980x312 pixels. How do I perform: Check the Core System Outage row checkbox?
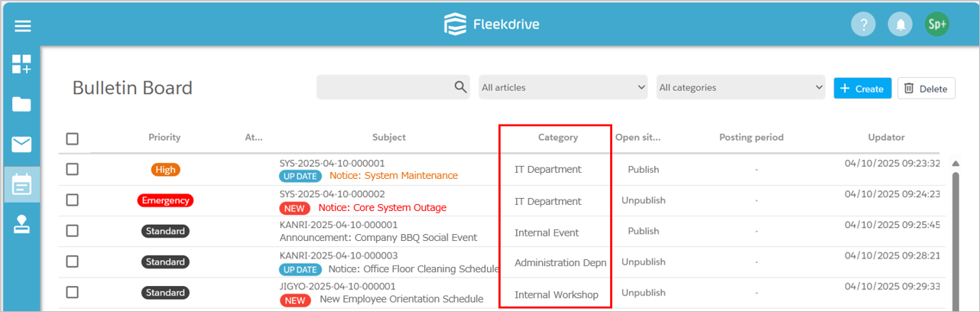(72, 200)
